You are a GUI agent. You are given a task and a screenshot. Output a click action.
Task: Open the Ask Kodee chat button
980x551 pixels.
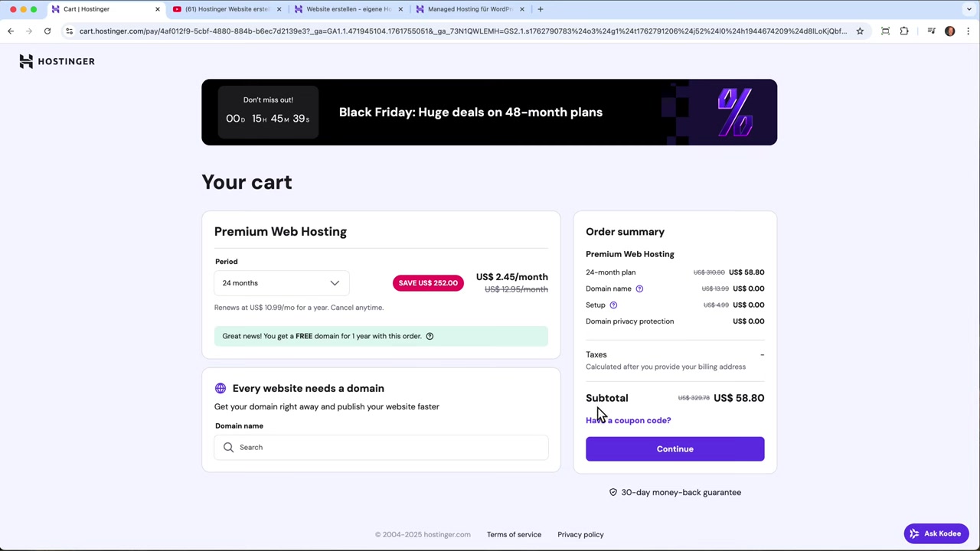[936, 534]
